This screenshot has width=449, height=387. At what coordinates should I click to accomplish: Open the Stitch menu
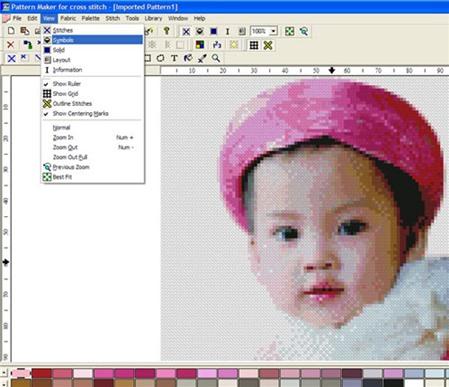tap(113, 18)
